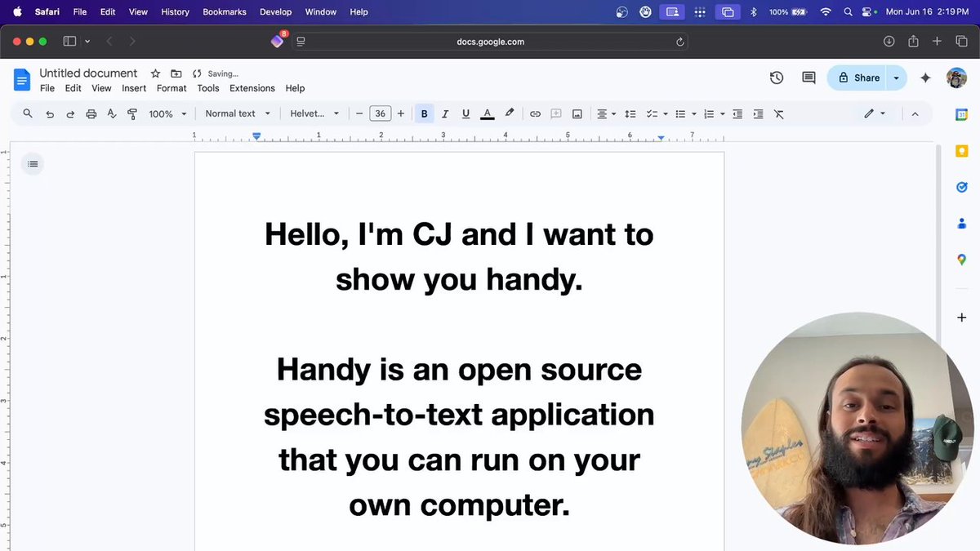Open the text alignment dropdown

click(x=606, y=114)
